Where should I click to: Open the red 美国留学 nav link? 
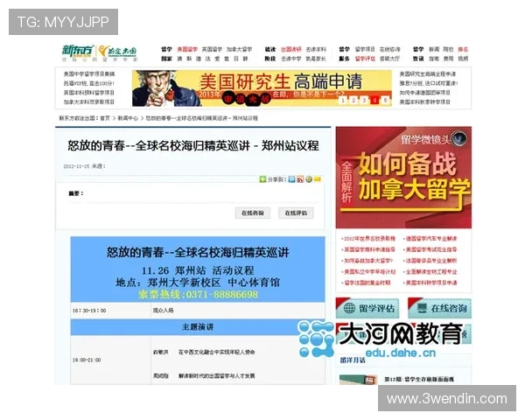point(187,49)
